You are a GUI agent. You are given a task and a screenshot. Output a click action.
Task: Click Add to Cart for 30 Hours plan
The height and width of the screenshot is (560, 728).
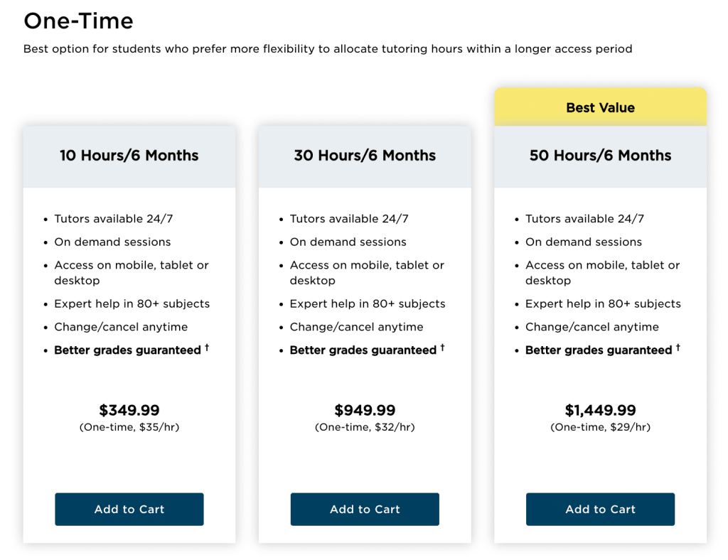point(365,509)
